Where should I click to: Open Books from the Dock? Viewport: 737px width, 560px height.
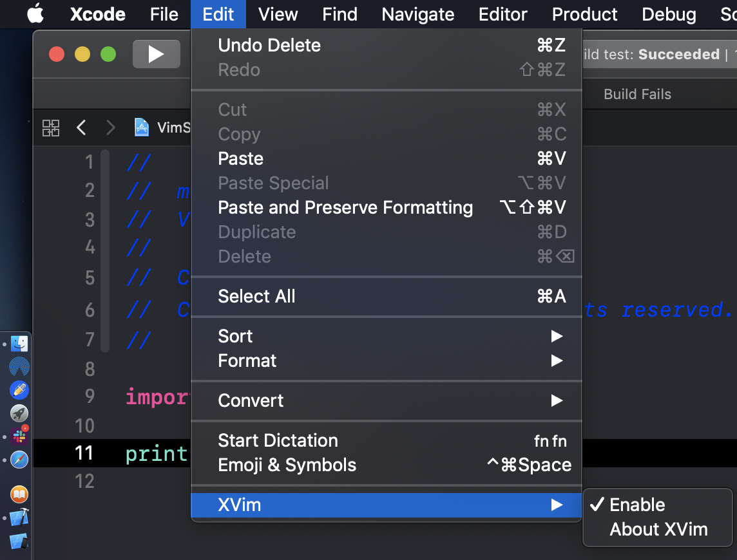click(18, 494)
